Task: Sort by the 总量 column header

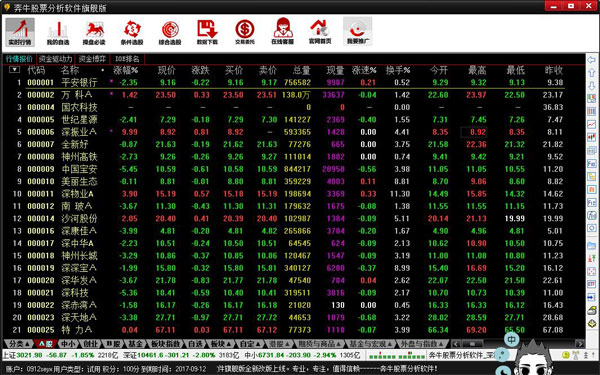Action: (x=301, y=70)
